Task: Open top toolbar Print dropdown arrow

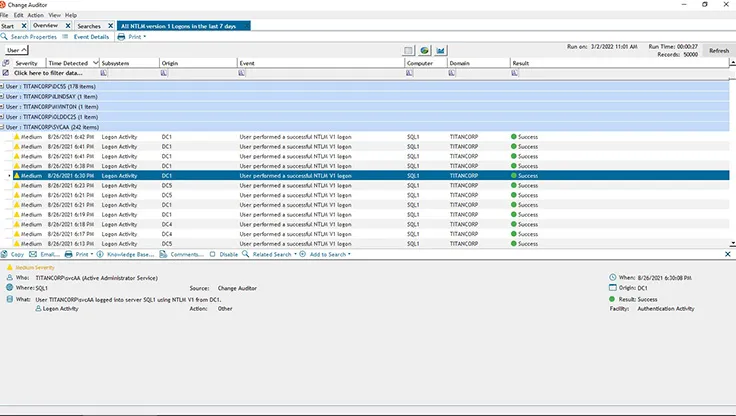Action: (x=145, y=37)
